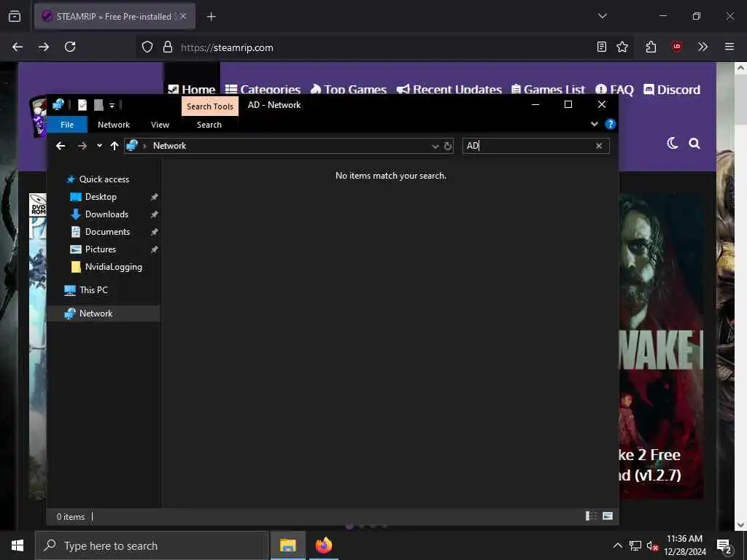Click the New folder quick access icon
747x560 pixels.
(x=98, y=105)
